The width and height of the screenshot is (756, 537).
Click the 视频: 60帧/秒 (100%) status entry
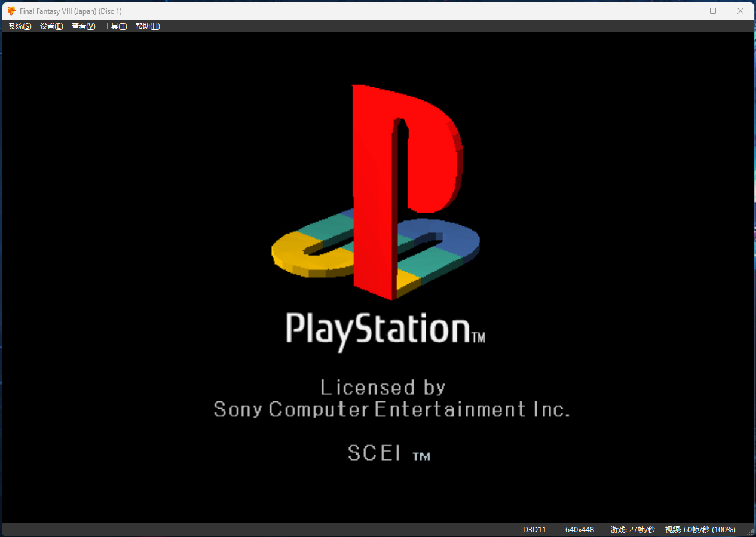[x=700, y=530]
